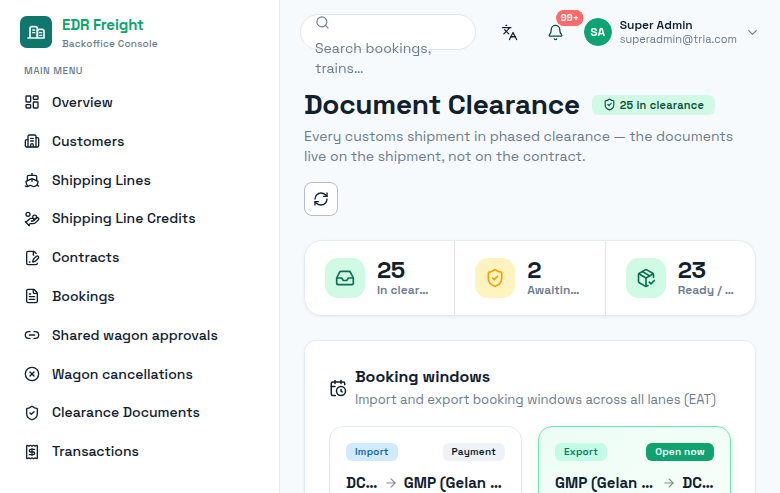Viewport: 780px width, 493px height.
Task: Click the Booking windows heading
Action: coord(422,377)
